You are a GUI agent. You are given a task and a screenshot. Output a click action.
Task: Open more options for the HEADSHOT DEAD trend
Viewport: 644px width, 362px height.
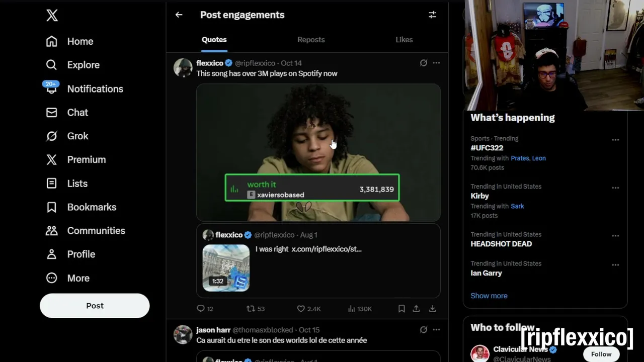tap(615, 235)
